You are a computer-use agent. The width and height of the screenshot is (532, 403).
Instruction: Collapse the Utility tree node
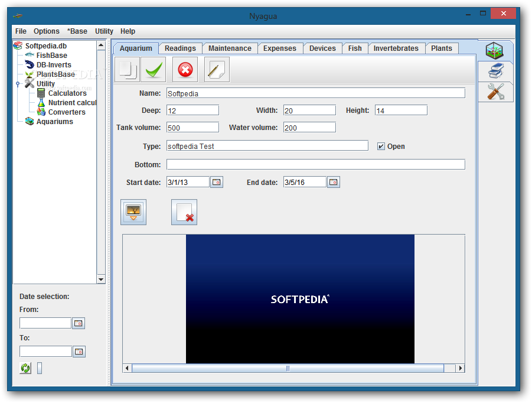click(x=18, y=84)
